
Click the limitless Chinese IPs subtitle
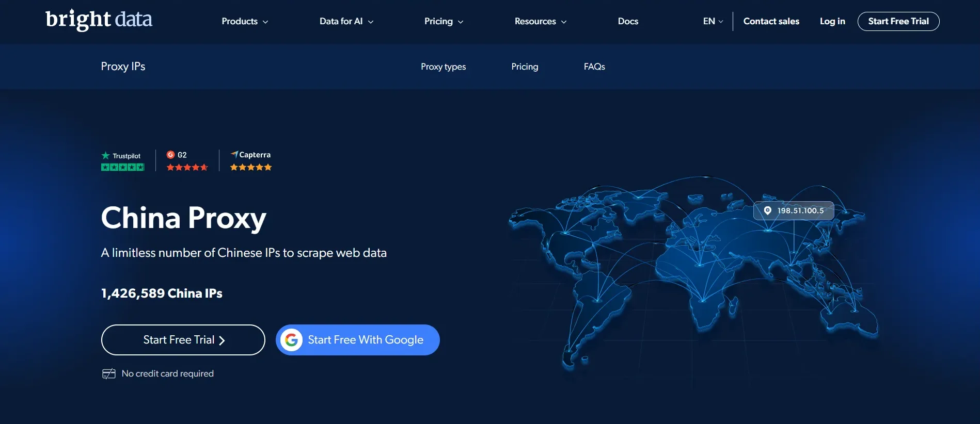click(x=244, y=253)
